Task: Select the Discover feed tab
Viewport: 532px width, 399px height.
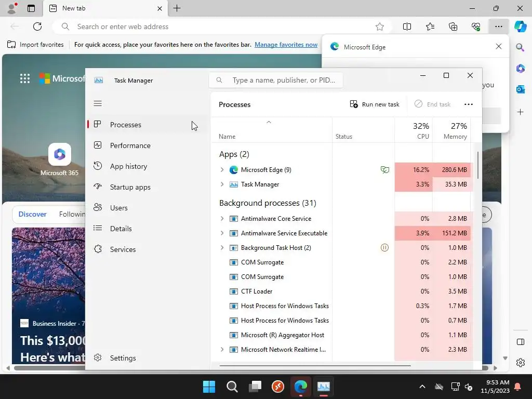Action: [32, 214]
